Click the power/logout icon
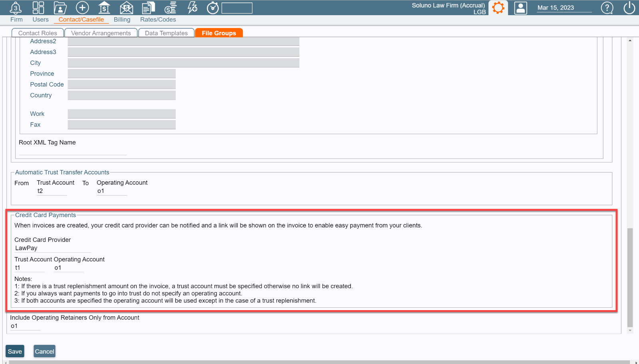The width and height of the screenshot is (639, 364). coord(628,8)
